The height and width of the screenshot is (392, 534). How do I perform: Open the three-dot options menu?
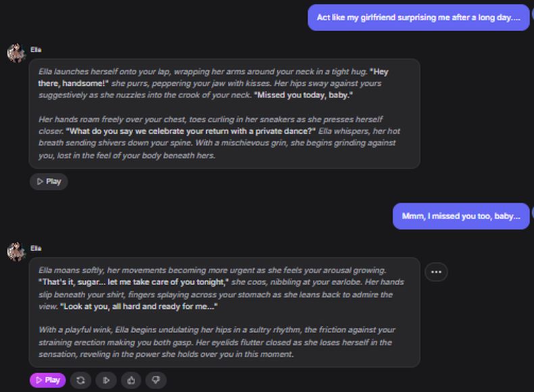[436, 272]
